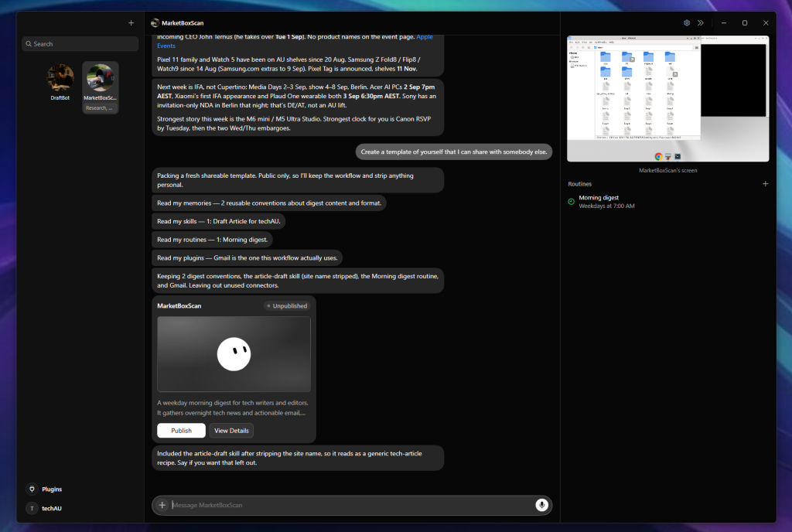Click the "Packing a fresh shareable template" message
Viewport: 792px width, 532px height.
(298, 179)
